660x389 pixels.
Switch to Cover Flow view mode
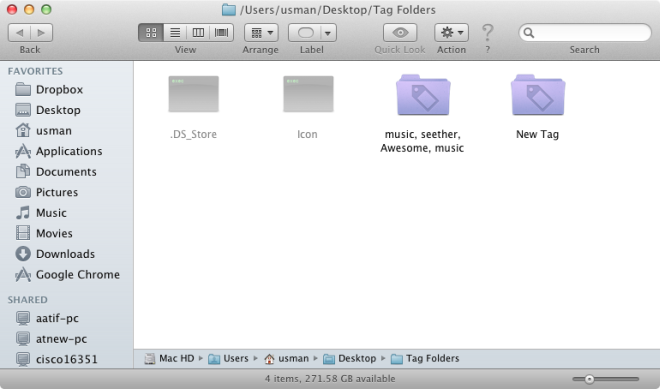pyautogui.click(x=221, y=32)
